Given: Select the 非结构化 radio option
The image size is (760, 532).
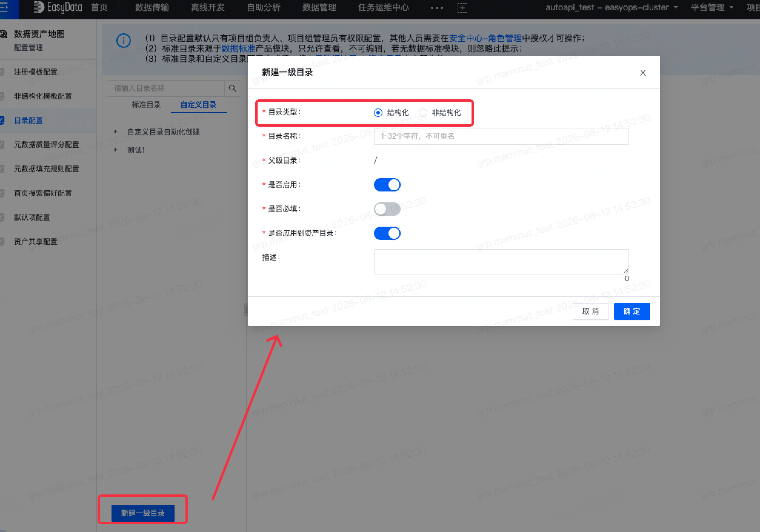Looking at the screenshot, I should (x=423, y=112).
